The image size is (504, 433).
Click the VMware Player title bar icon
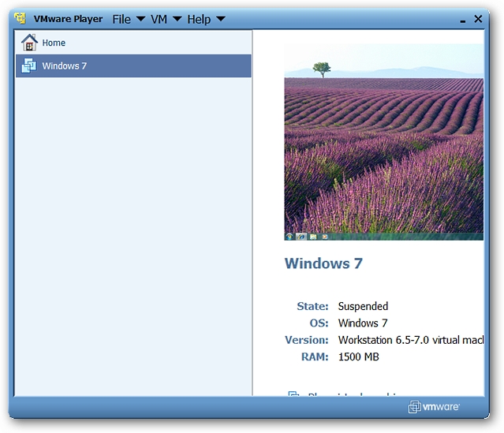(x=20, y=18)
